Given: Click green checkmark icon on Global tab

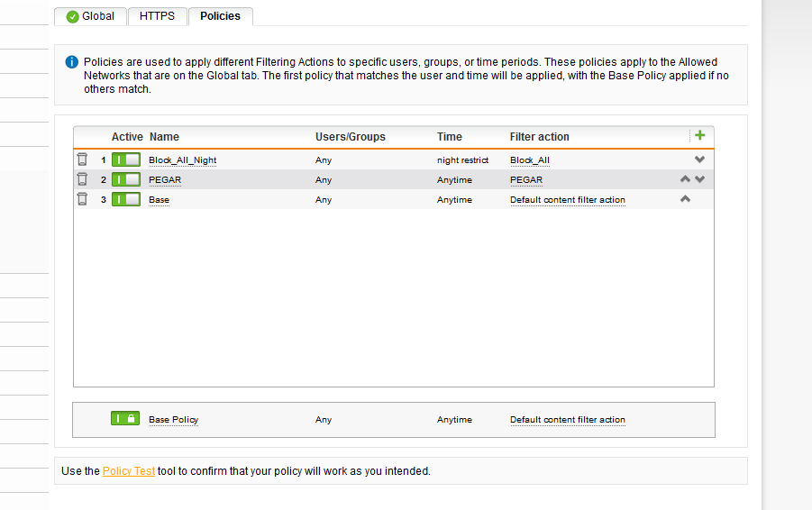Looking at the screenshot, I should pyautogui.click(x=72, y=17).
